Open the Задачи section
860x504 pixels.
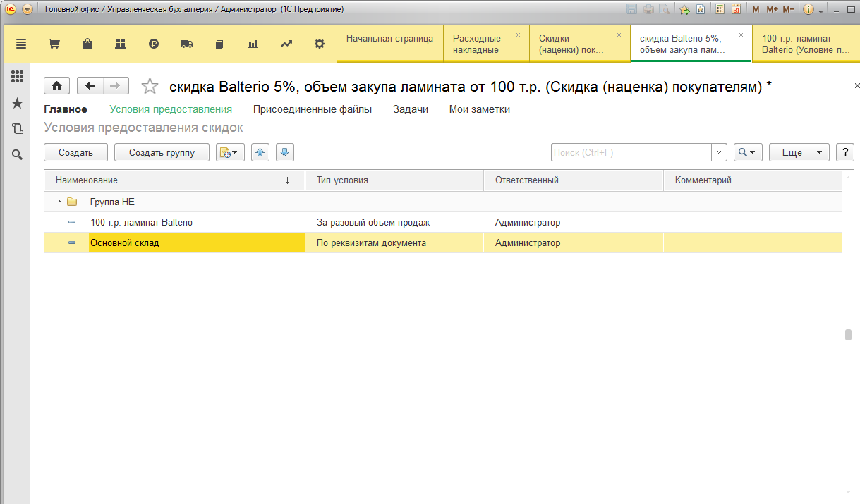411,109
